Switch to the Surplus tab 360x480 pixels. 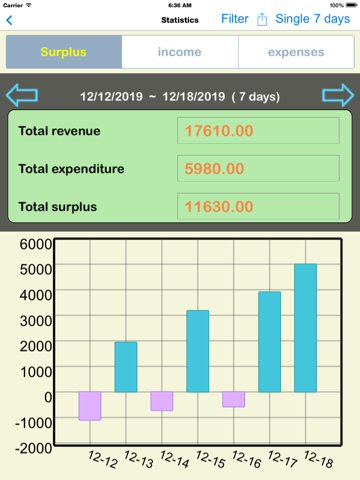(64, 52)
